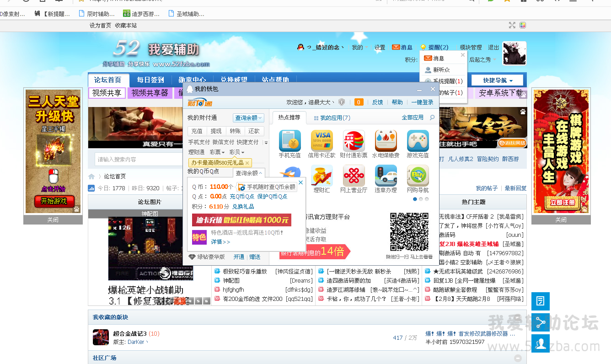611x364 pixels.
Task: Click the third carousel dot in wallet apps
Action: pyautogui.click(x=427, y=199)
